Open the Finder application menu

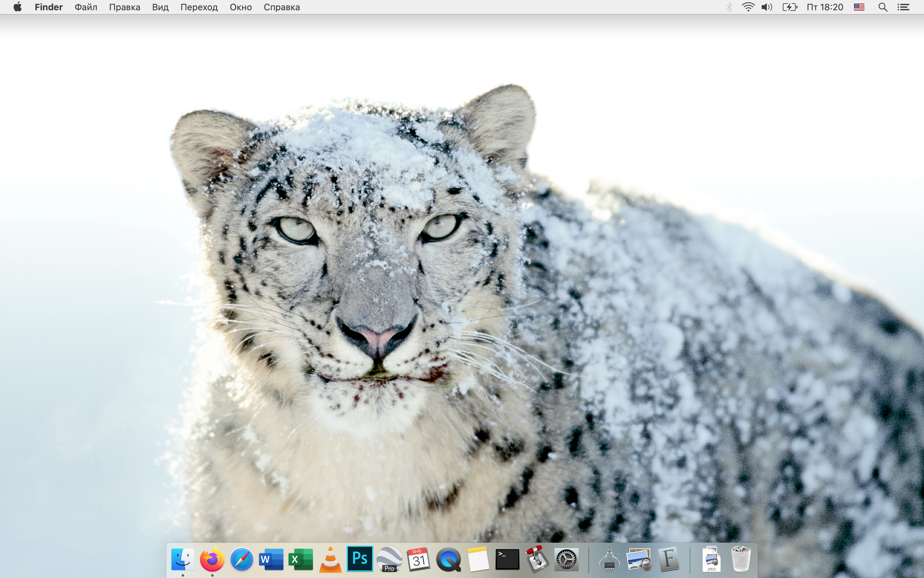point(48,7)
